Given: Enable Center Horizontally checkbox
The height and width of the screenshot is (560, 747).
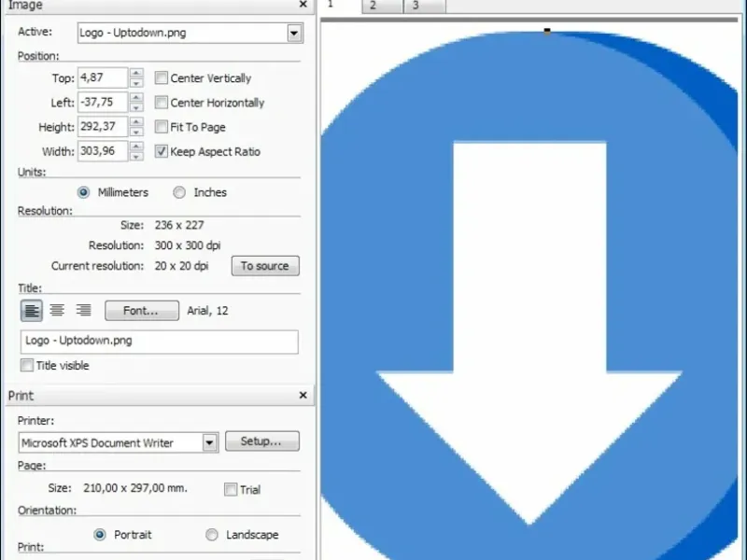Looking at the screenshot, I should (x=161, y=103).
